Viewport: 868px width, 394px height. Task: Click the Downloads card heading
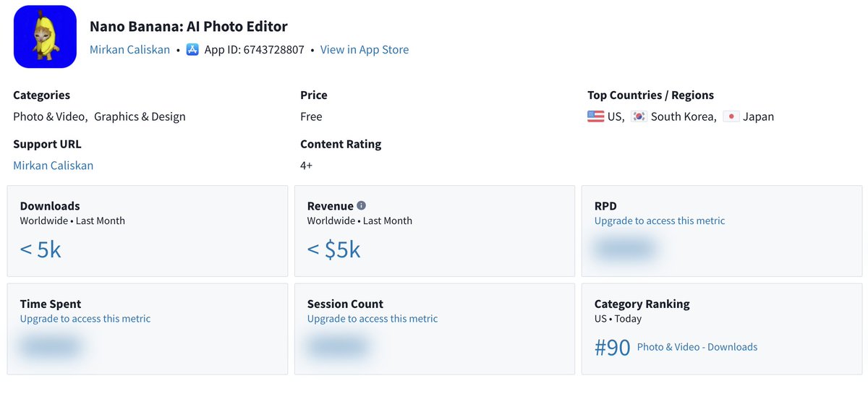pos(50,206)
